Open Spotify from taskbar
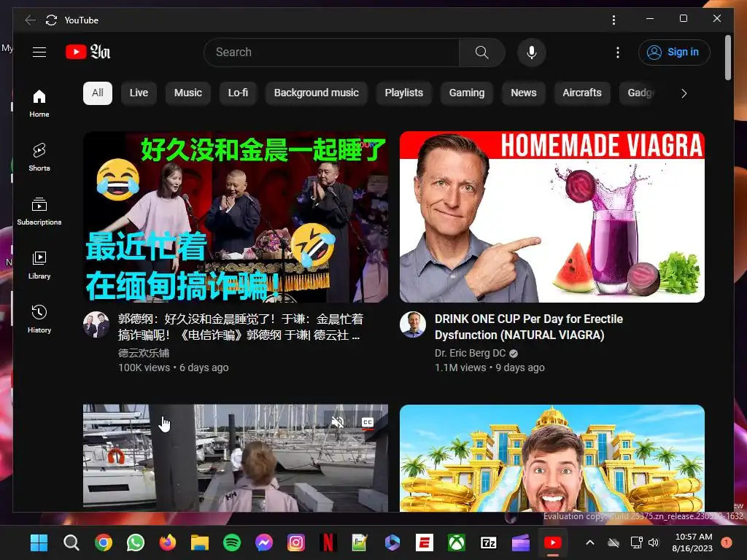This screenshot has width=747, height=560. pyautogui.click(x=232, y=542)
